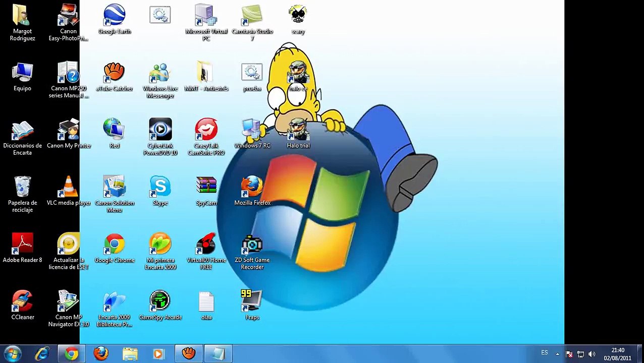Open the MMT - Antiestrés folder
The width and height of the screenshot is (644, 363).
pyautogui.click(x=206, y=77)
